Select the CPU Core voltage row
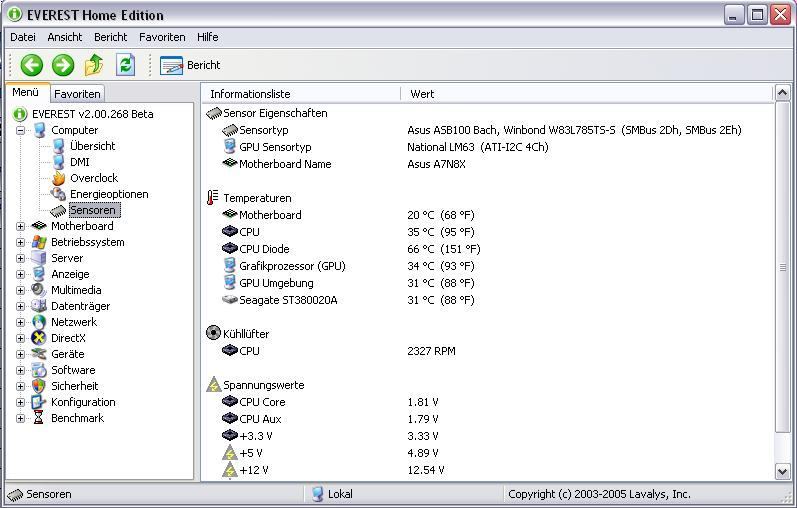The height and width of the screenshot is (508, 797). (488, 402)
